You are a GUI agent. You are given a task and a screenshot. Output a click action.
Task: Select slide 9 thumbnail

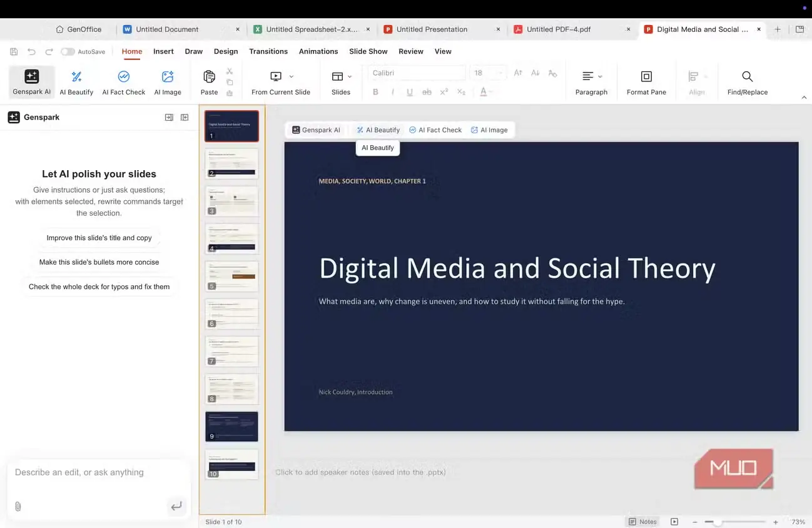[231, 427]
